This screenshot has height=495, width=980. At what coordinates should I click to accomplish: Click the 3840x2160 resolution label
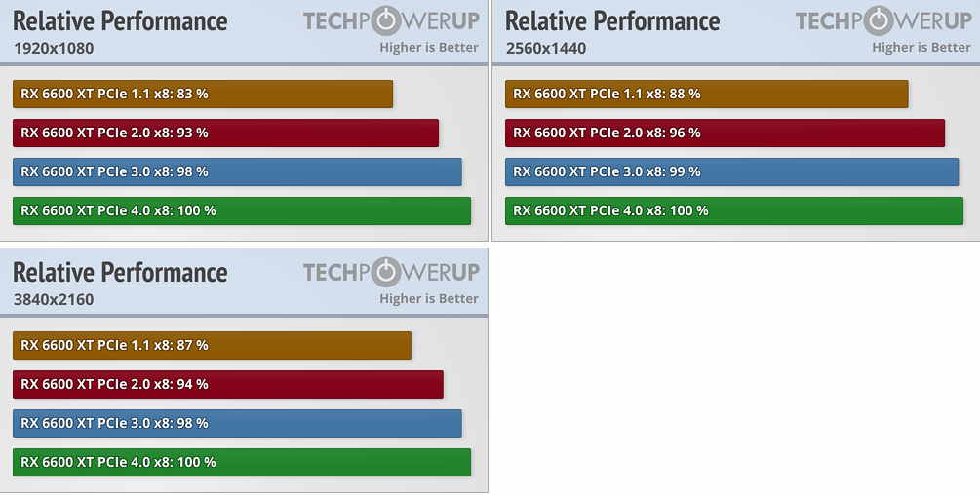pos(54,299)
